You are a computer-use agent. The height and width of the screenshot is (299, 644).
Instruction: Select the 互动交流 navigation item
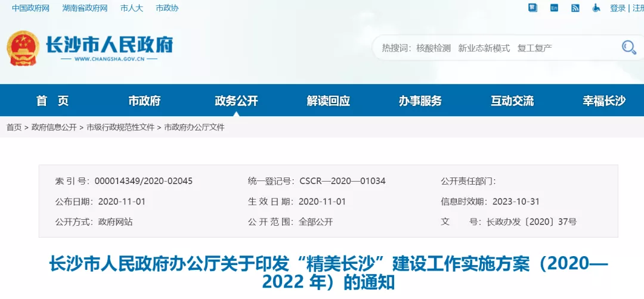click(x=512, y=101)
